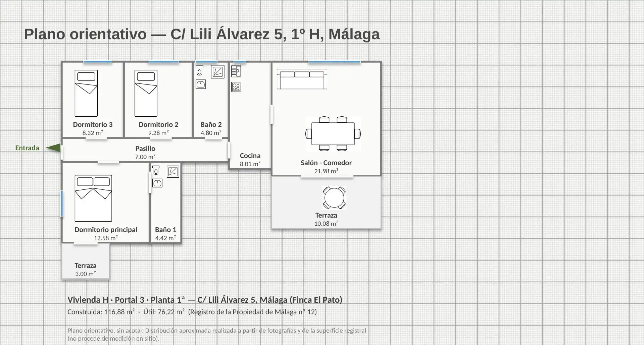644x345 pixels.
Task: Click the "Baño 1" room label
Action: (166, 230)
